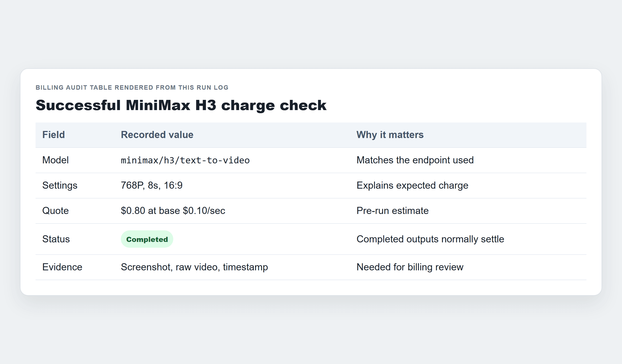This screenshot has width=622, height=364.
Task: Click the '768P, 8s, 16:9' value
Action: pos(152,186)
